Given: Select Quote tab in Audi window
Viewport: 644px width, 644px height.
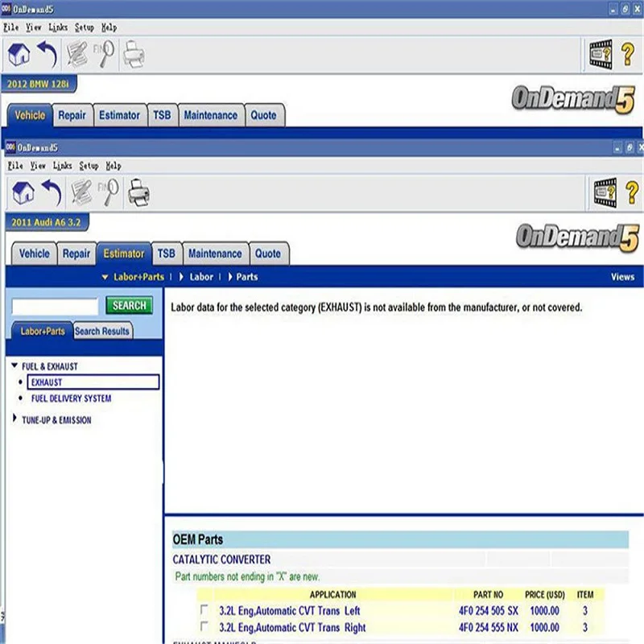Looking at the screenshot, I should (x=268, y=254).
